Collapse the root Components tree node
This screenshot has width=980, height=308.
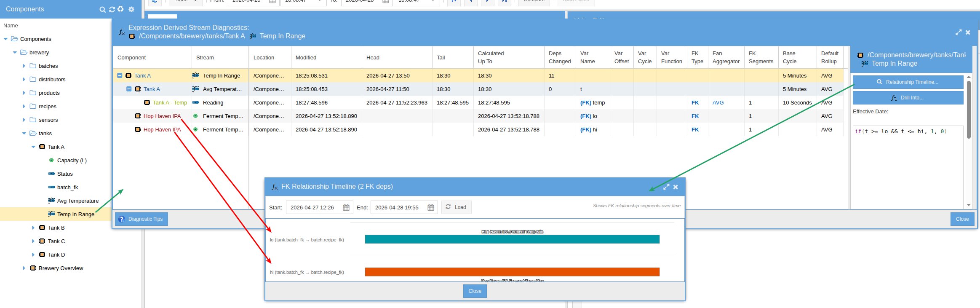coord(5,39)
